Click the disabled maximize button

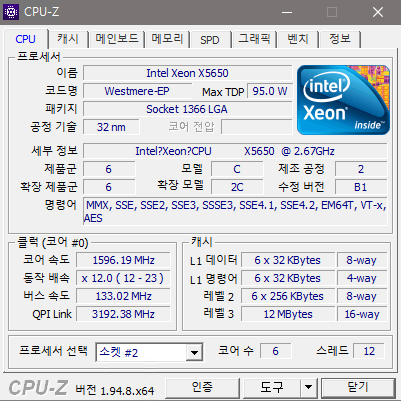332,12
